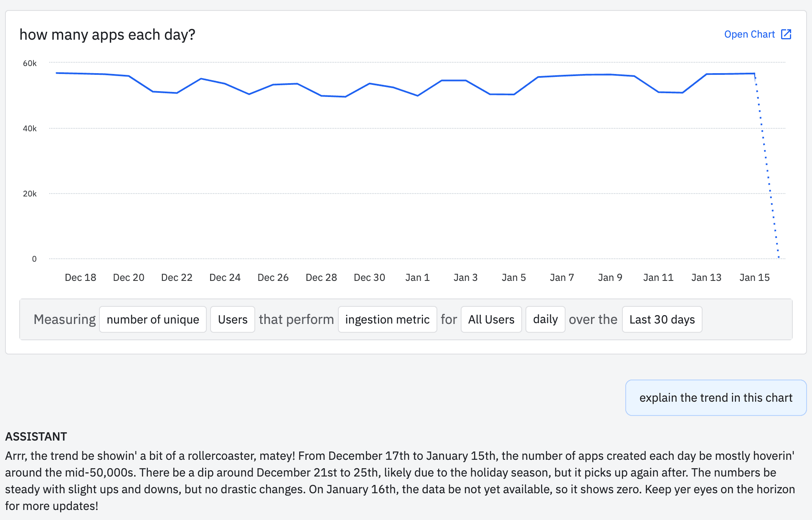Viewport: 812px width, 520px height.
Task: Open the All Users segment selector
Action: tap(491, 319)
